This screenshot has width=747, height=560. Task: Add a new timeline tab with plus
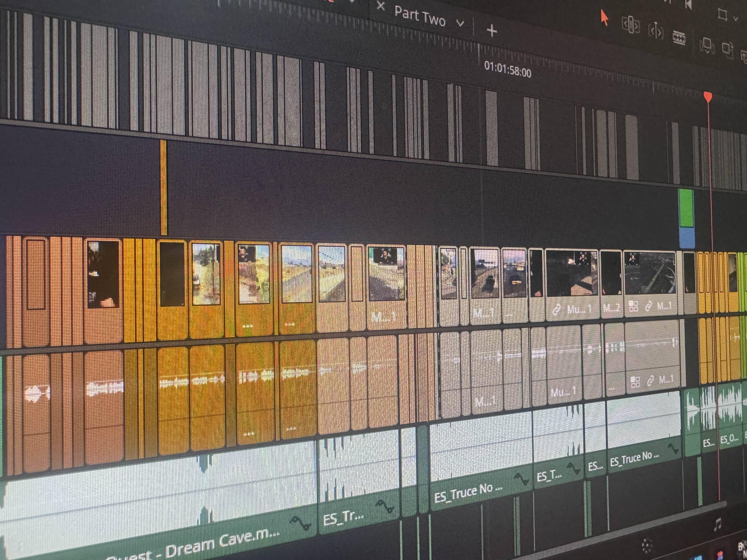(x=492, y=31)
